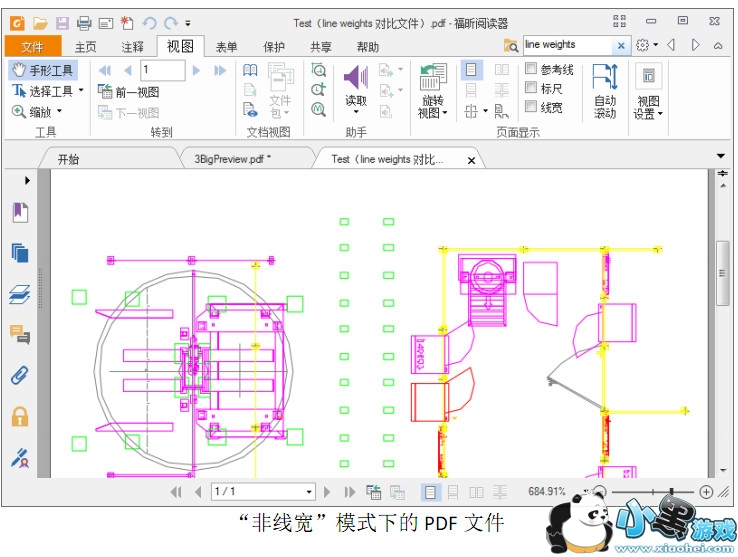The image size is (738, 557).
Task: Enable the 参考线 checkbox
Action: click(531, 68)
